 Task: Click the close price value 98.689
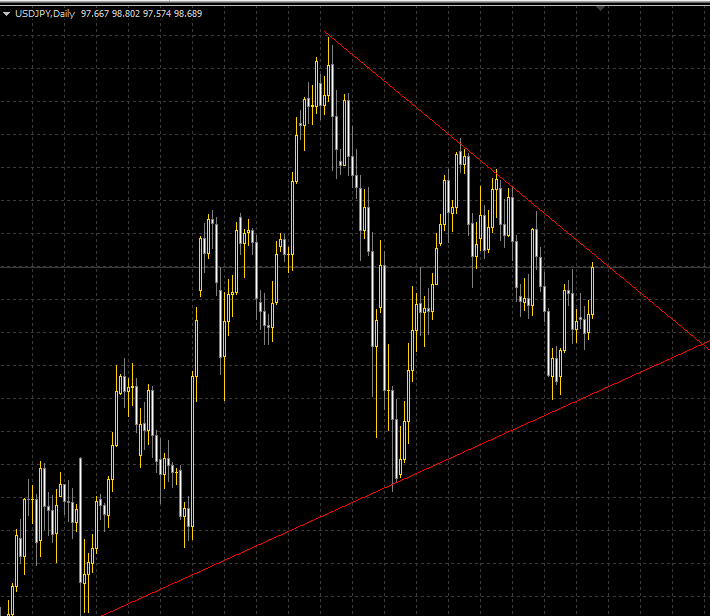pos(188,14)
